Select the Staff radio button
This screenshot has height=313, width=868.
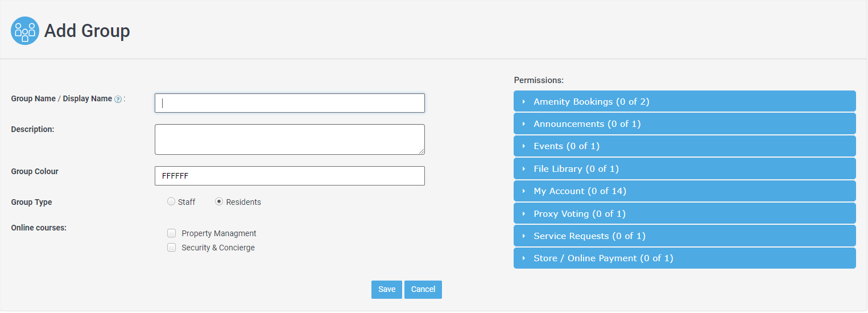pos(171,201)
